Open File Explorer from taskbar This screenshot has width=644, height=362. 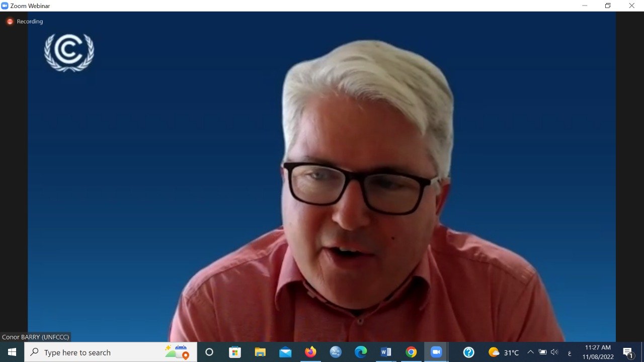pos(260,352)
